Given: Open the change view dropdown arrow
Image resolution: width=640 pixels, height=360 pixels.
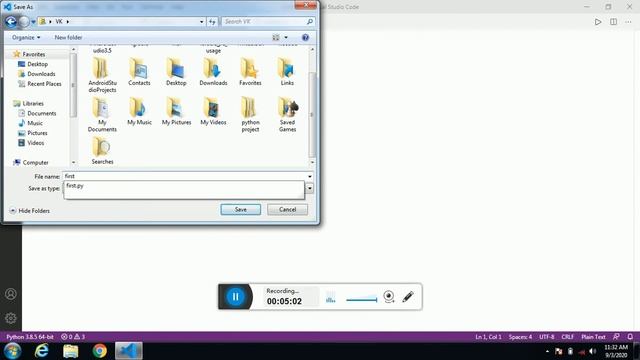Looking at the screenshot, I should tap(286, 38).
